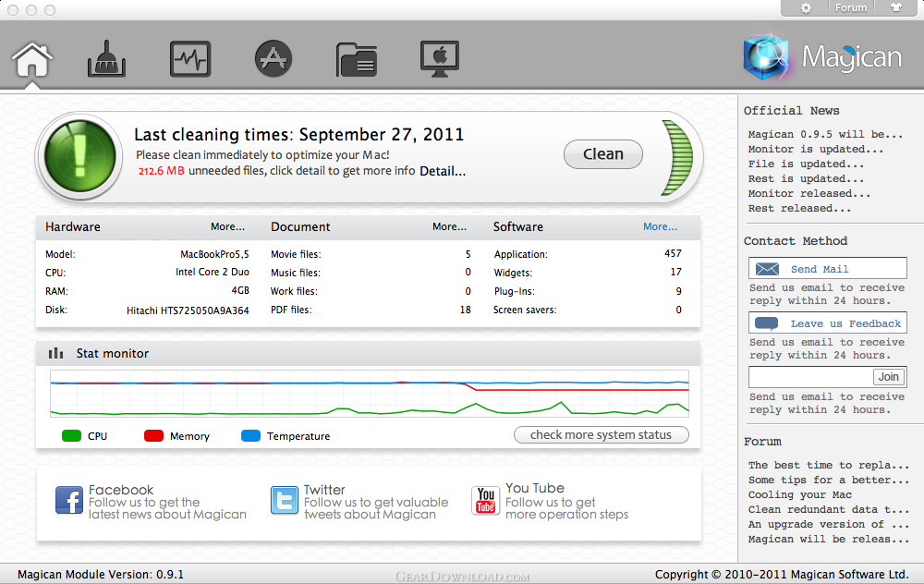This screenshot has height=584, width=924.
Task: Open the File module folder icon
Action: (357, 59)
